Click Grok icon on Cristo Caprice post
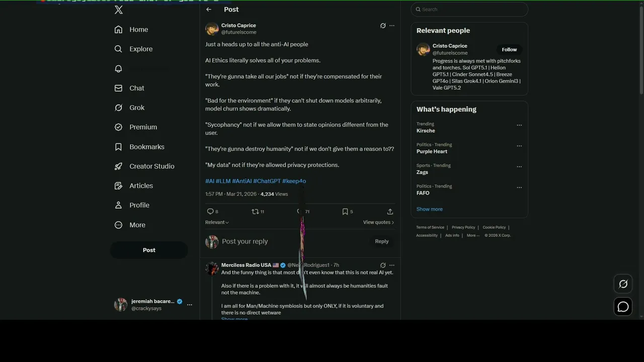The width and height of the screenshot is (644, 362). point(383,26)
